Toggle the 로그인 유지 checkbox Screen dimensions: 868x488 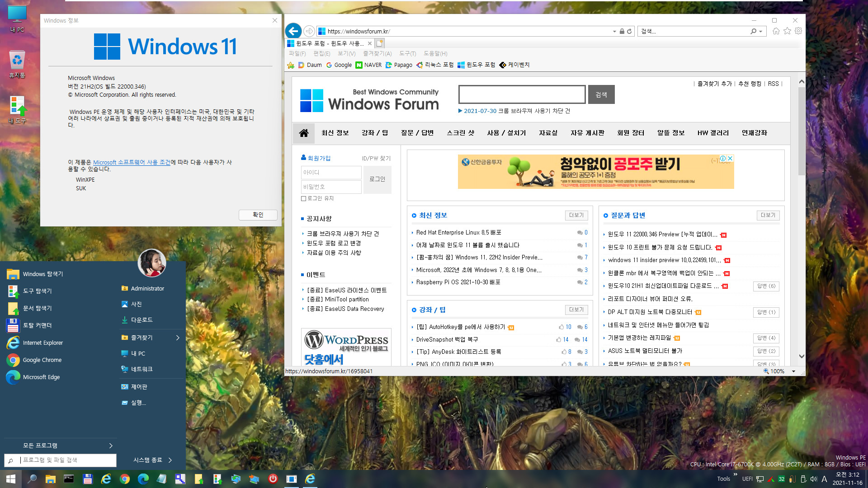[x=304, y=198]
